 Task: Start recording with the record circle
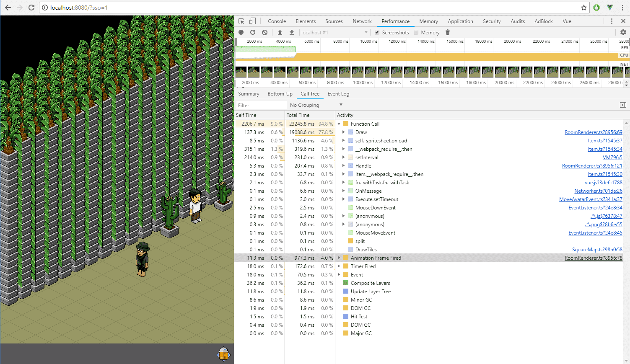tap(241, 32)
